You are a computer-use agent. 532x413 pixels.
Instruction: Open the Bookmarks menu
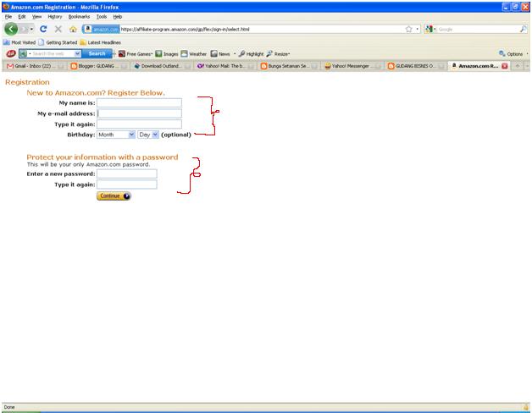[79, 17]
